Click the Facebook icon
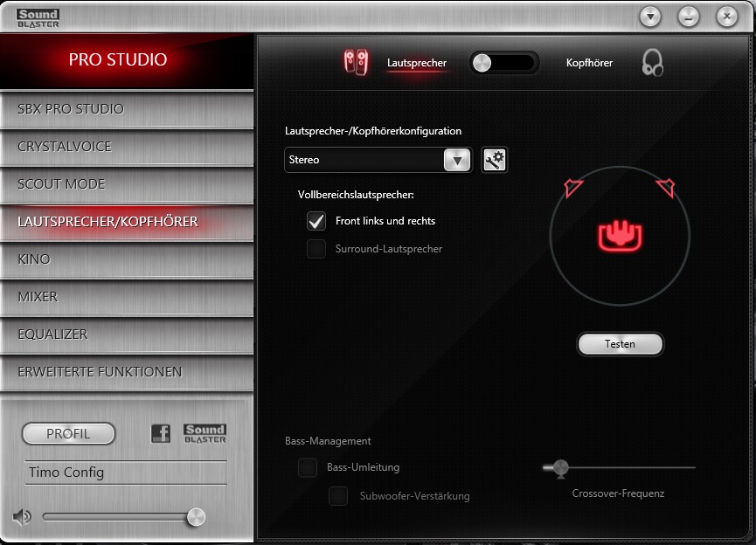 pos(161,434)
